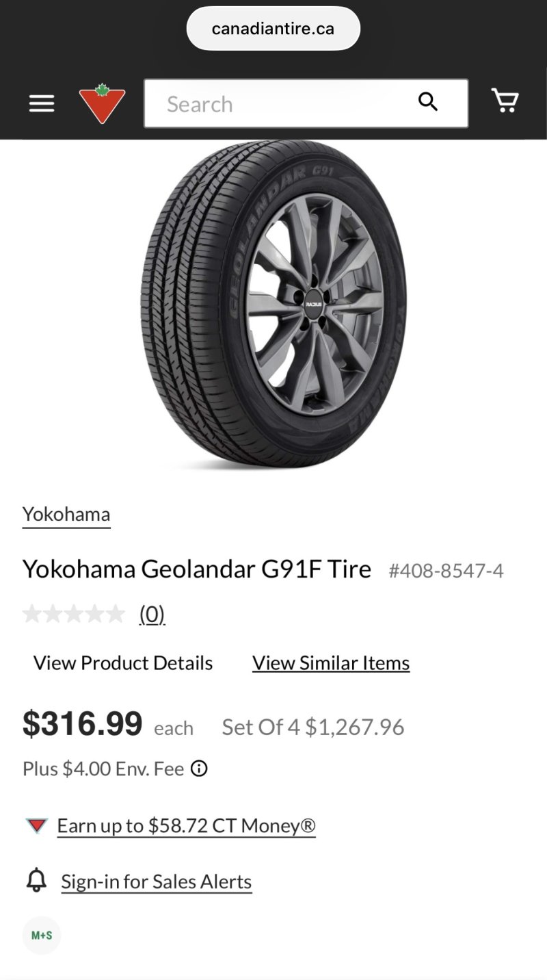This screenshot has width=547, height=980.
Task: Click the Canadian Tire triangle logo
Action: pos(103,103)
